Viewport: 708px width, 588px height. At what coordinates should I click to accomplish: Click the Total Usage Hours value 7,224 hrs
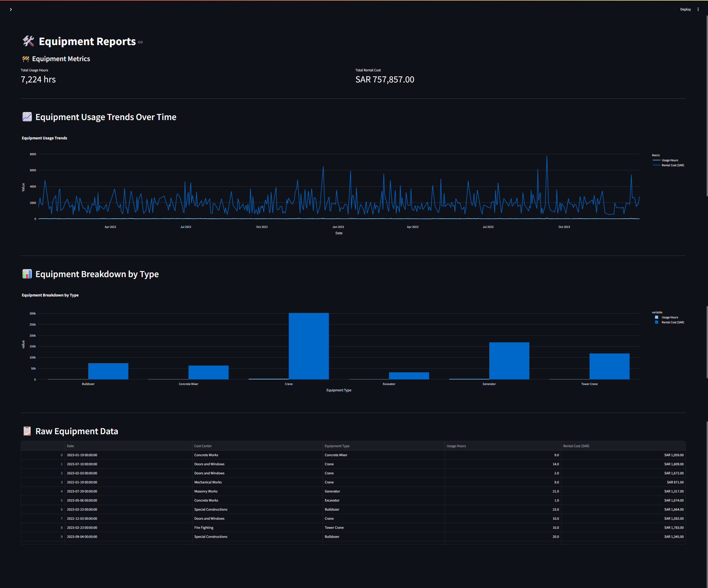[x=38, y=80]
